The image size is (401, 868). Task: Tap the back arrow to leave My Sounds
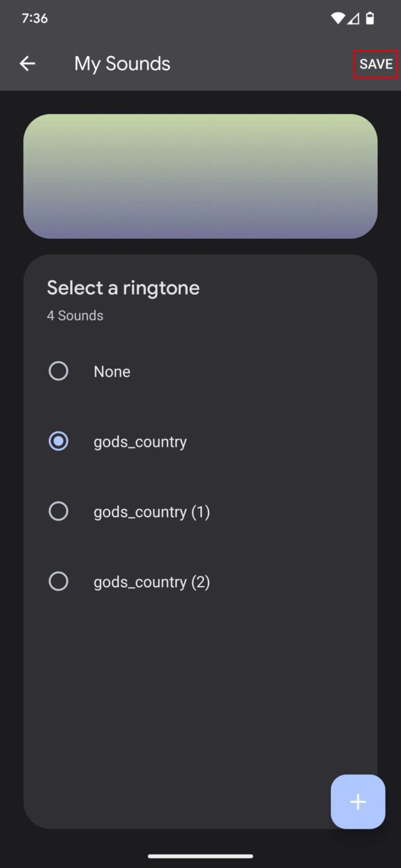point(27,63)
